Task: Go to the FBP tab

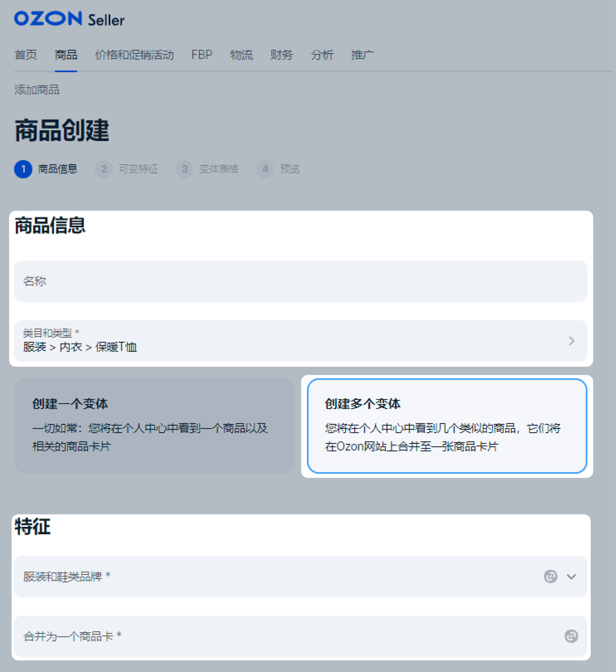Action: [202, 55]
